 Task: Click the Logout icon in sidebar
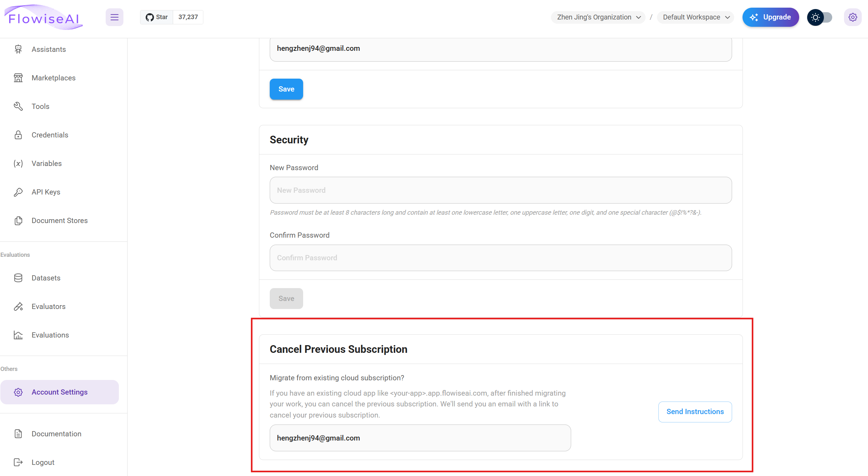tap(18, 462)
